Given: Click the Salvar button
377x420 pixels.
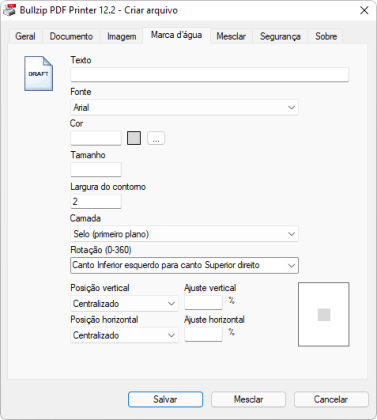Looking at the screenshot, I should click(165, 399).
